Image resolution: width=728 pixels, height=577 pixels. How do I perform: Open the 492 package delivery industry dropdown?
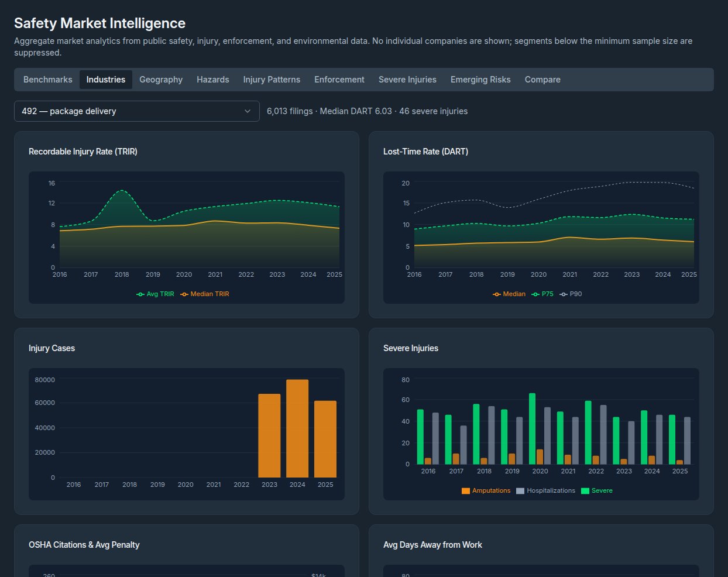(x=137, y=111)
